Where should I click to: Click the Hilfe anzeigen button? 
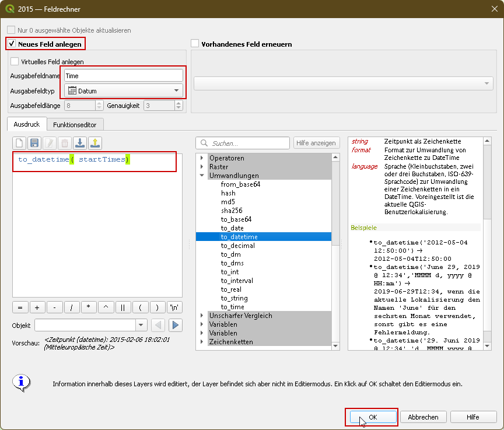(x=316, y=143)
